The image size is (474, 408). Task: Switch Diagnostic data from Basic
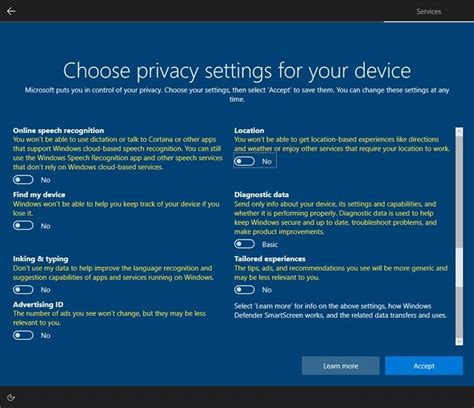pyautogui.click(x=244, y=244)
